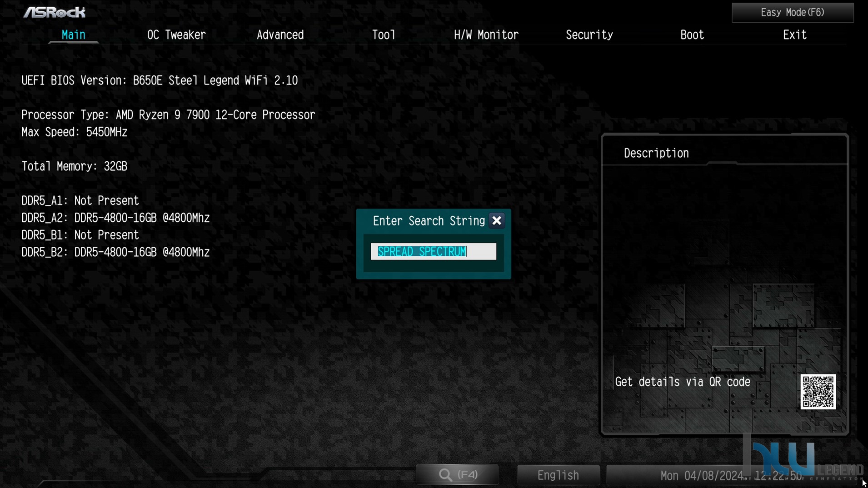The height and width of the screenshot is (488, 868).
Task: Switch to Easy Mode (F6)
Action: tap(793, 12)
